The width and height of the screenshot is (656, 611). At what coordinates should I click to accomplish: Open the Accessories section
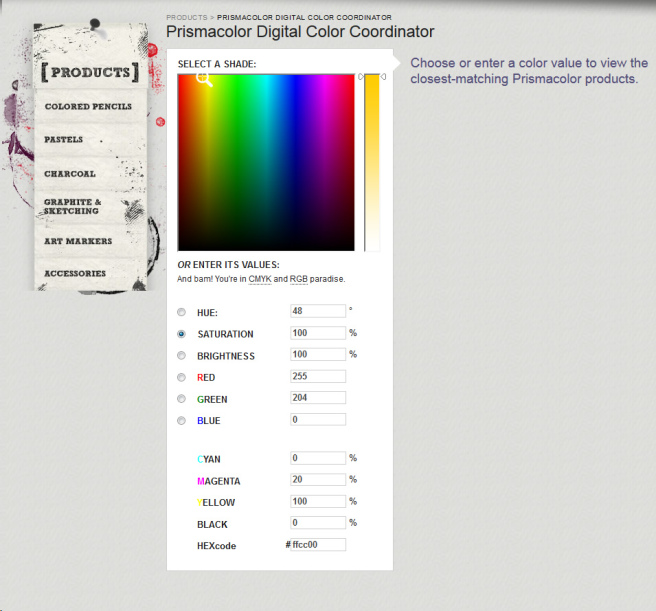point(75,273)
